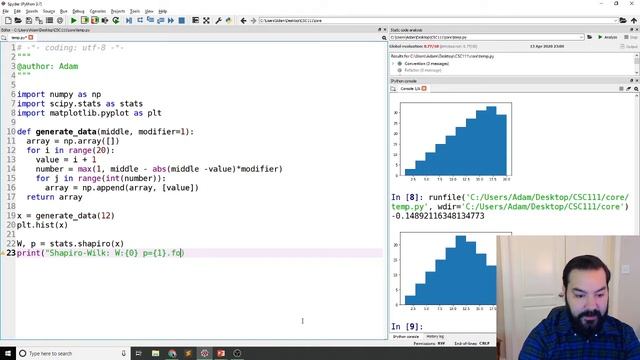This screenshot has width=640, height=360.
Task: Open Chrome from the taskbar
Action: pos(172,353)
